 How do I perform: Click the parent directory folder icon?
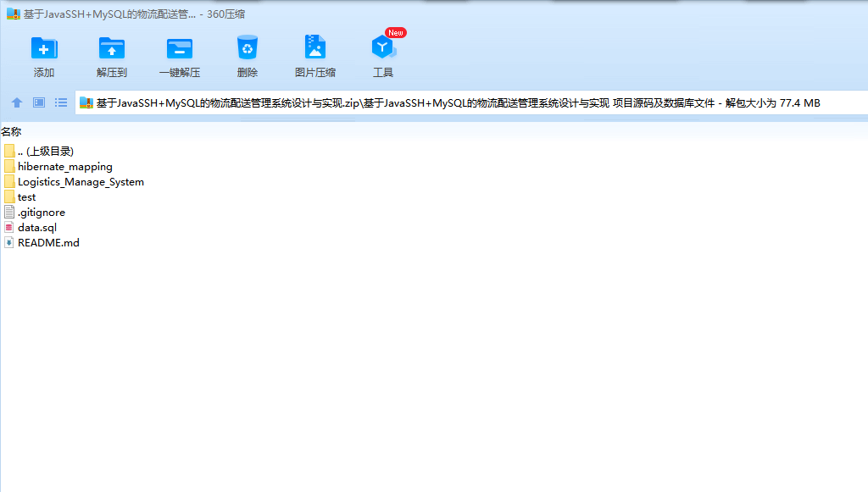(9, 151)
